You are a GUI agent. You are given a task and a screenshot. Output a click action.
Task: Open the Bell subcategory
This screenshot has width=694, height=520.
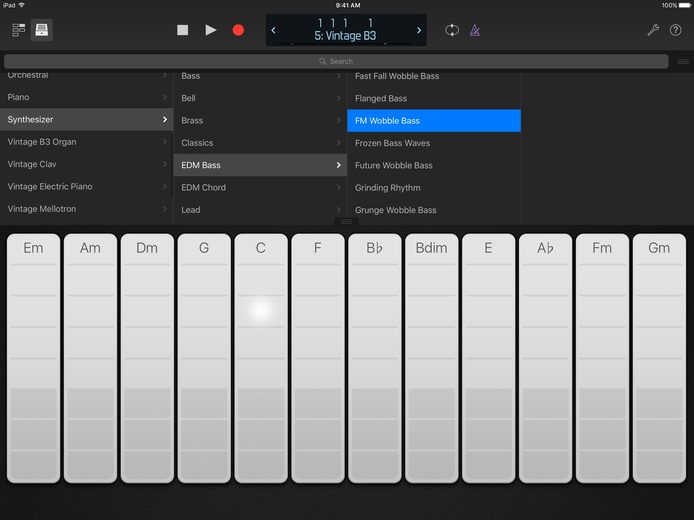click(x=260, y=98)
